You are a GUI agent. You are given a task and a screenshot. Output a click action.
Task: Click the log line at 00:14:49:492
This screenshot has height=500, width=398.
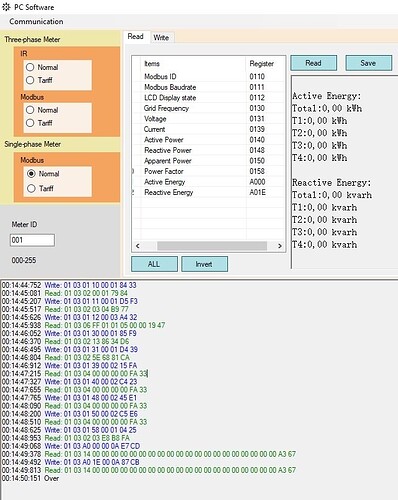(x=70, y=462)
